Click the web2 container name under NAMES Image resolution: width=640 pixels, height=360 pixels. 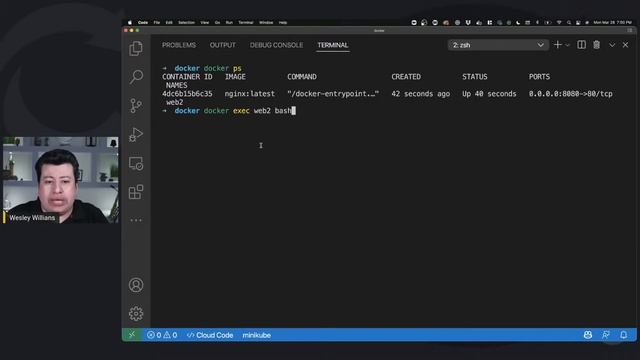tap(175, 102)
